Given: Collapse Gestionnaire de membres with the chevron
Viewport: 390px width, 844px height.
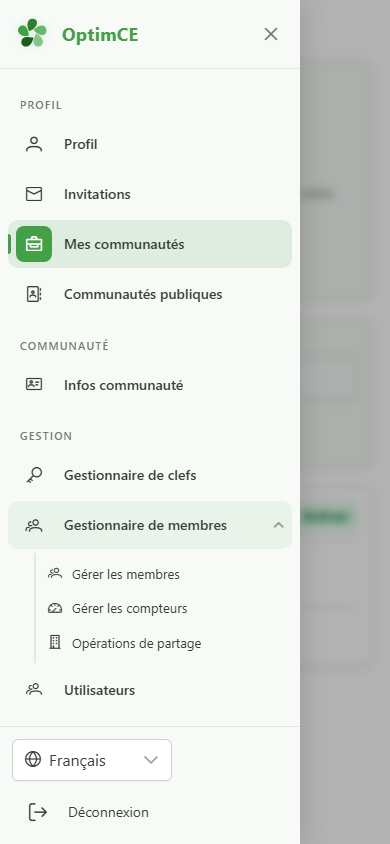Looking at the screenshot, I should pyautogui.click(x=278, y=525).
